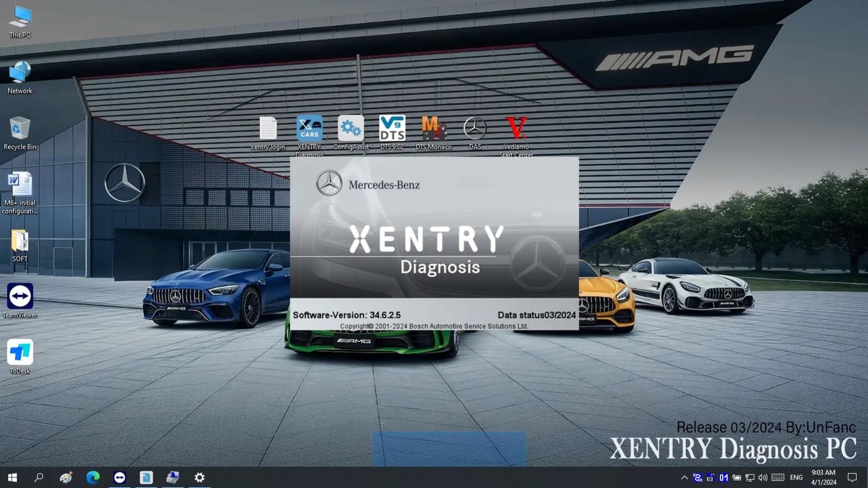Show hidden system tray icons

[x=684, y=478]
